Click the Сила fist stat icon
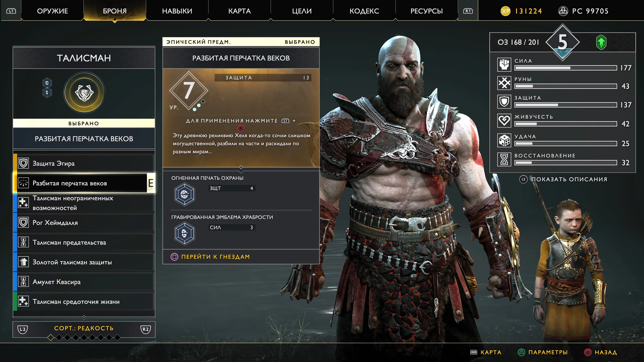This screenshot has height=362, width=644. coord(504,65)
